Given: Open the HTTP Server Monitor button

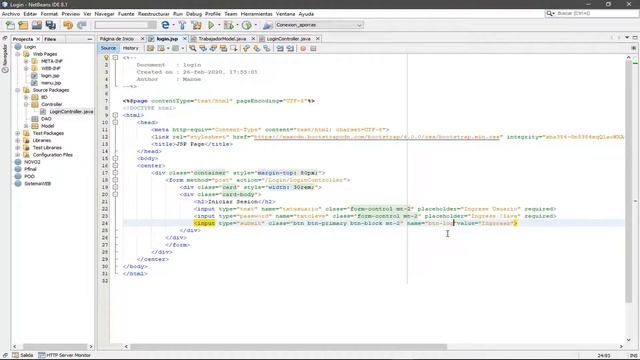Looking at the screenshot, I should coord(64,356).
